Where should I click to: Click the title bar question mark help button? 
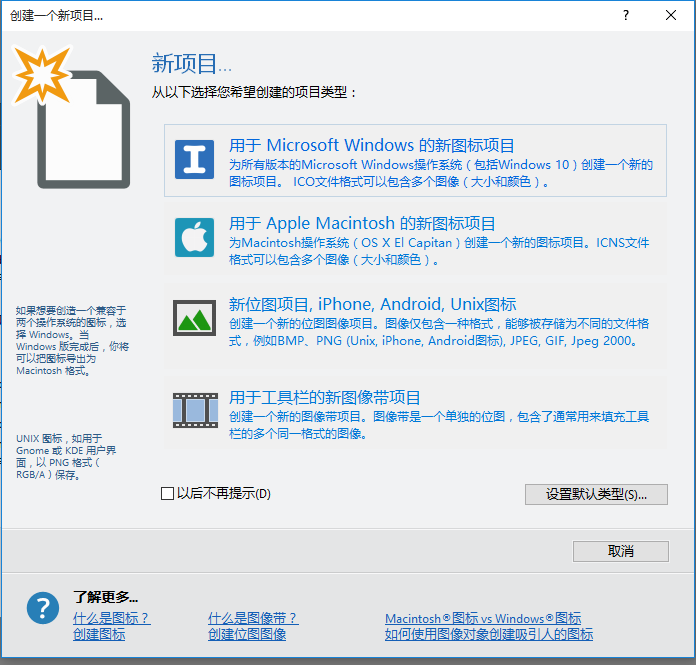pyautogui.click(x=626, y=16)
